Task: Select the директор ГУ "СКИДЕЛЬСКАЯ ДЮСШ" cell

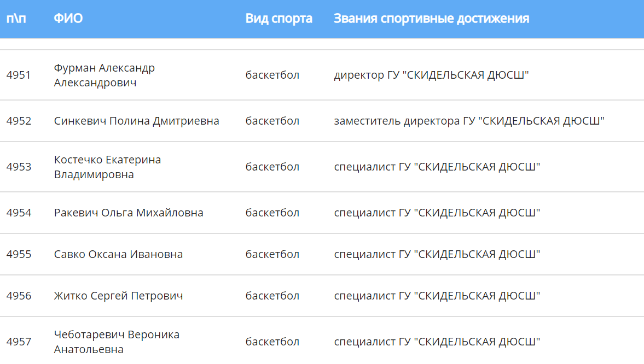Action: 431,75
